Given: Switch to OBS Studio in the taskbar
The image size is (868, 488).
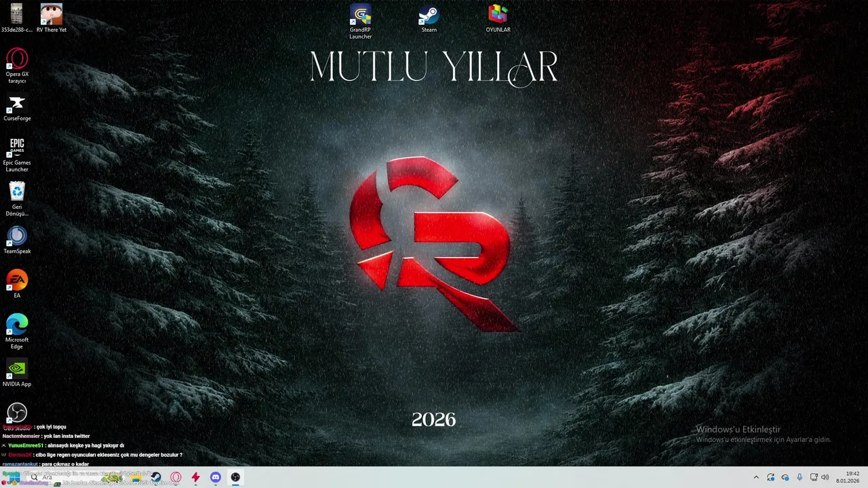Looking at the screenshot, I should pos(235,477).
